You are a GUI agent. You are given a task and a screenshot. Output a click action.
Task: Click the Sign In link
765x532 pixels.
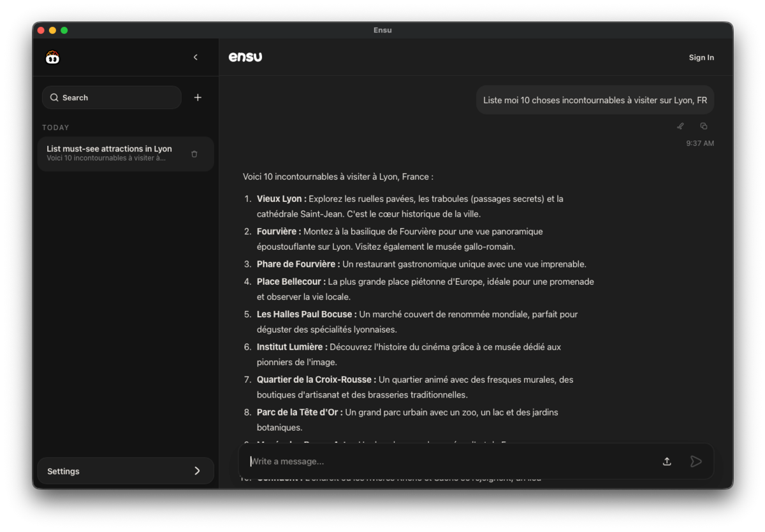[701, 57]
